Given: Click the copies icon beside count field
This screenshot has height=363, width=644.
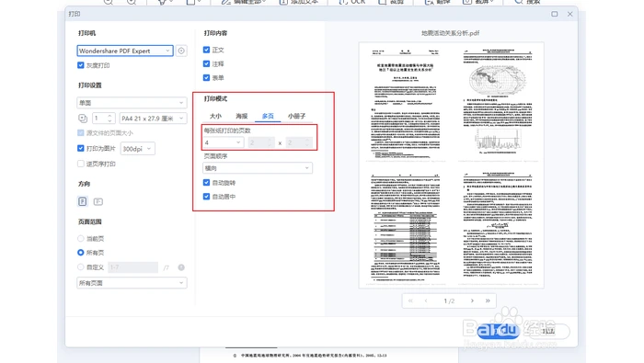Looking at the screenshot, I should click(83, 119).
